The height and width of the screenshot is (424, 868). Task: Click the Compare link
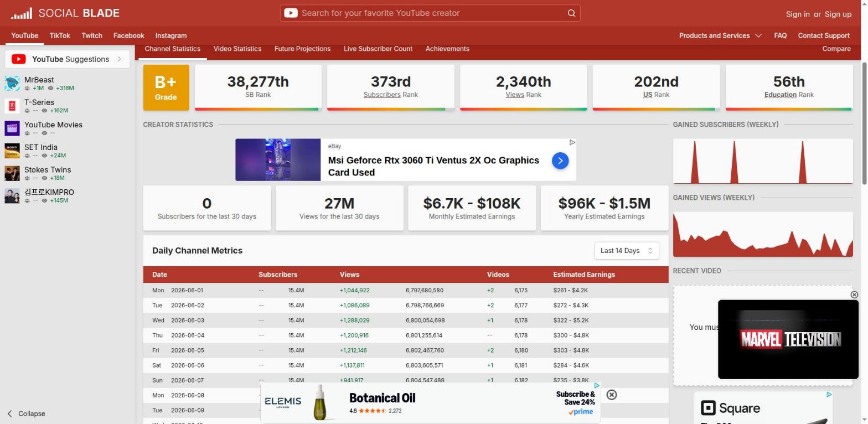click(x=836, y=49)
